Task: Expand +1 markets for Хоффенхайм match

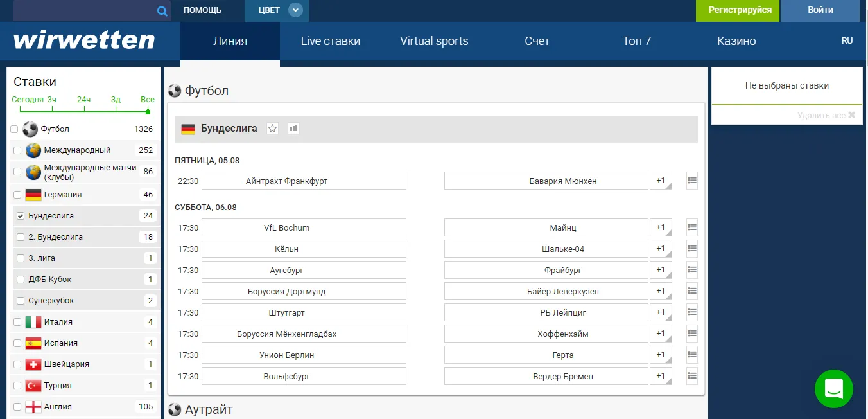Action: [x=661, y=334]
